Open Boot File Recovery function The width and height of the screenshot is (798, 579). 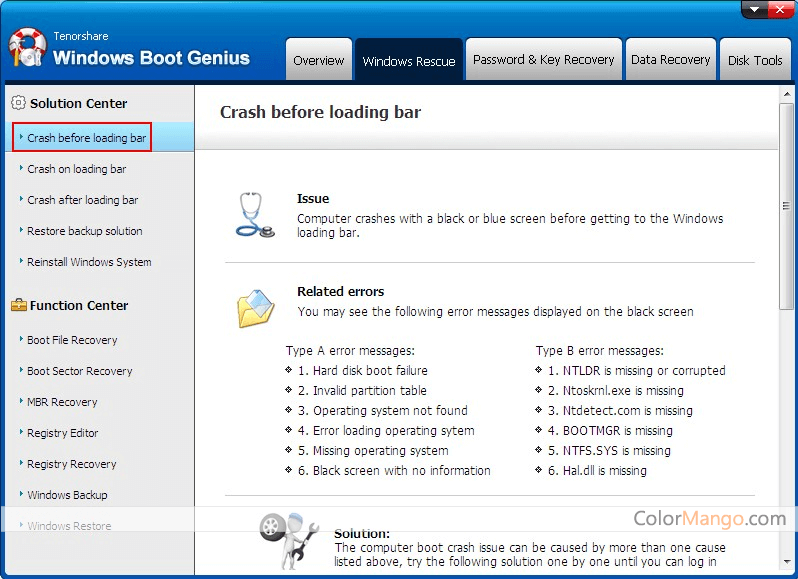pyautogui.click(x=72, y=340)
